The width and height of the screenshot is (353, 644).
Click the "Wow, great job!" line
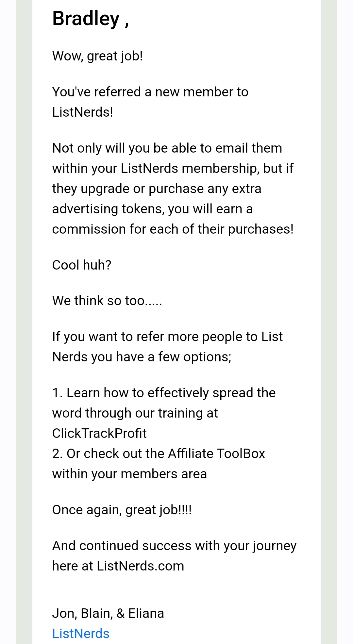pyautogui.click(x=97, y=56)
